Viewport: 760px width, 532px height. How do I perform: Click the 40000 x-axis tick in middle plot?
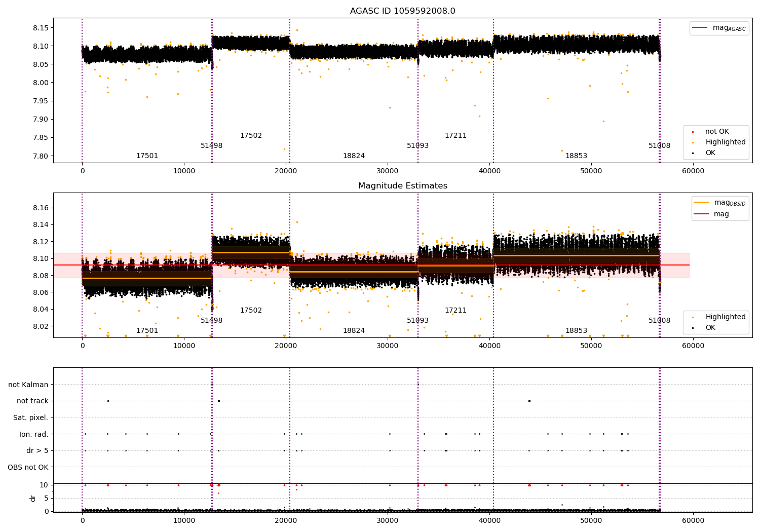click(489, 346)
